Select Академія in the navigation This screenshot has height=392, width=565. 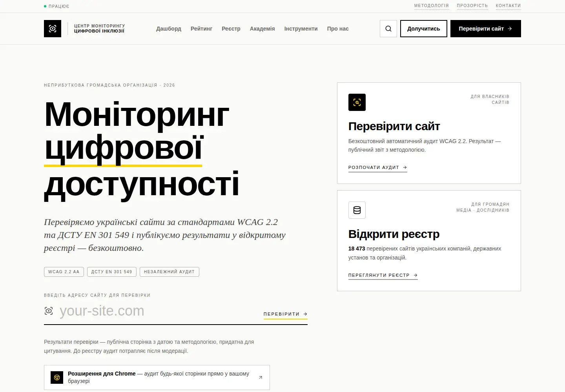[262, 29]
